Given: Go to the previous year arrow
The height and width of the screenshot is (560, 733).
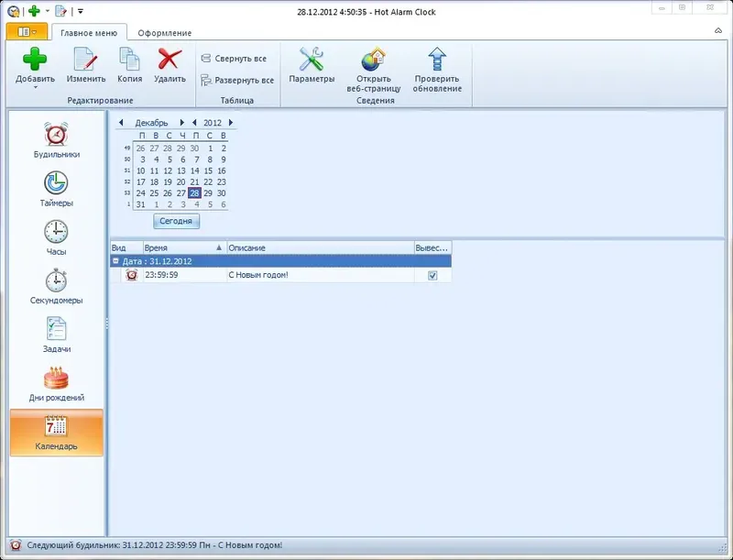Looking at the screenshot, I should pyautogui.click(x=194, y=123).
